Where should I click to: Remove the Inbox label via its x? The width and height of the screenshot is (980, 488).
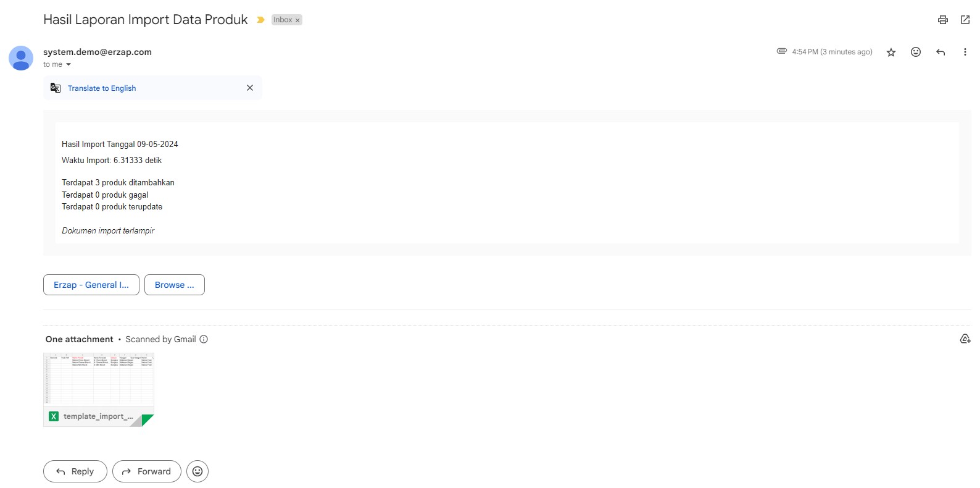(297, 20)
